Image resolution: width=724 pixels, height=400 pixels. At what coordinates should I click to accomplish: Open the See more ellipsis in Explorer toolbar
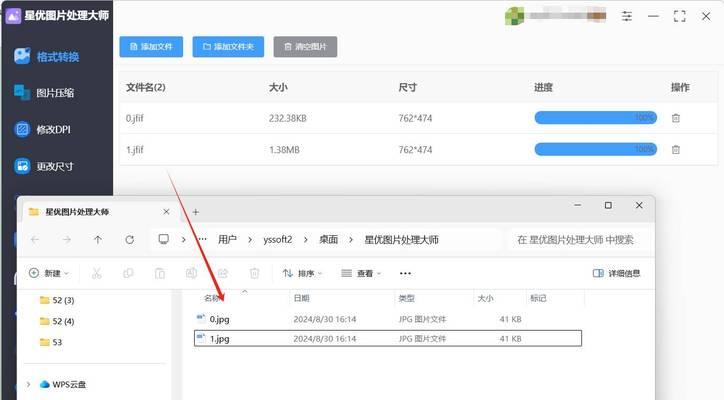click(405, 273)
